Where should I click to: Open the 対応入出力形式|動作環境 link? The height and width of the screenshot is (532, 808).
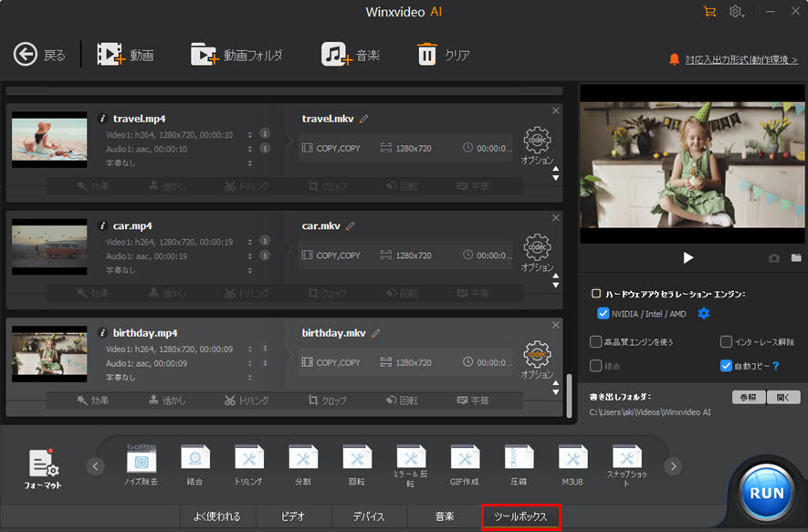pos(741,59)
